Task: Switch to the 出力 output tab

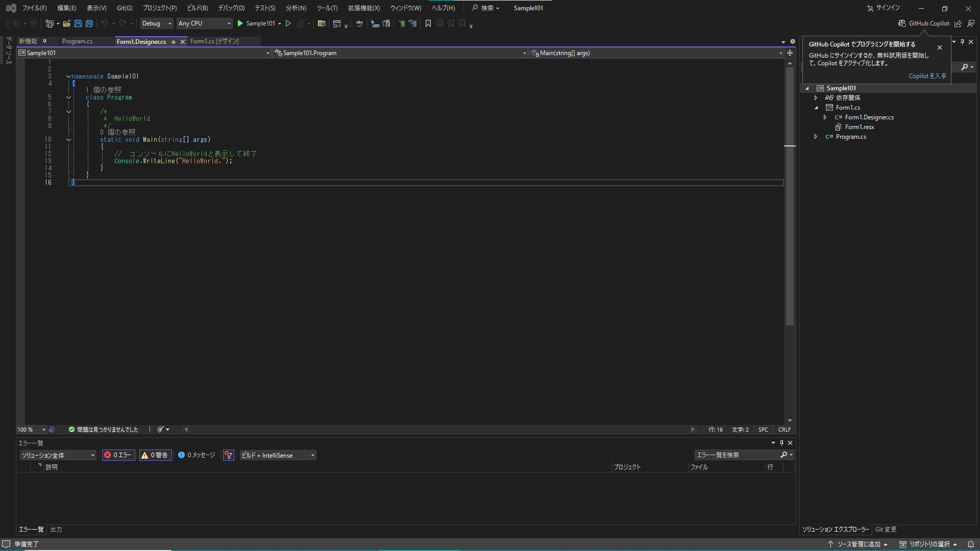Action: 56,530
